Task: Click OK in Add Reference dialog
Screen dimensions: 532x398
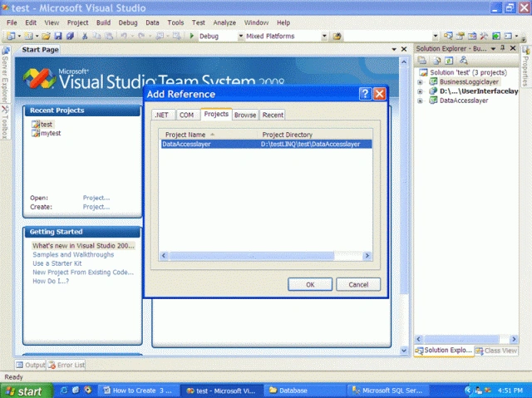Action: [x=310, y=284]
